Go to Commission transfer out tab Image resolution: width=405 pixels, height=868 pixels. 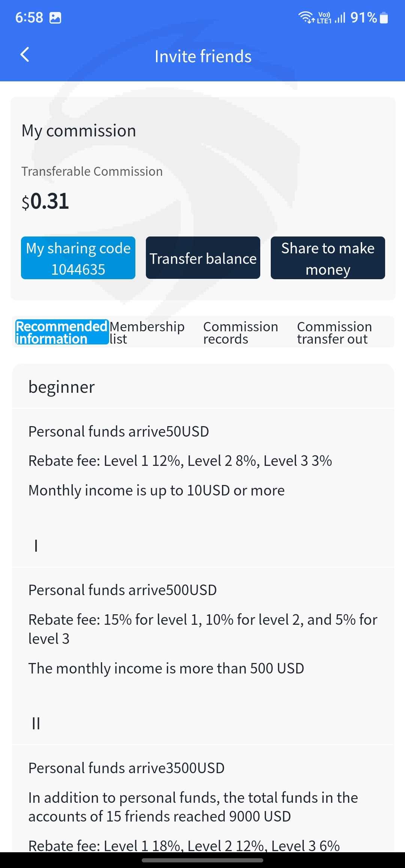pos(334,332)
